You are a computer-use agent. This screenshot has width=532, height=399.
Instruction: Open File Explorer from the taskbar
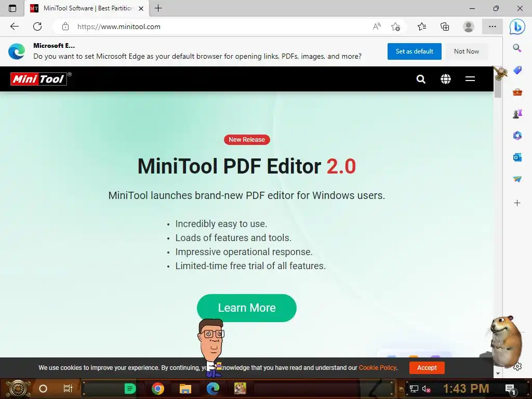click(185, 389)
